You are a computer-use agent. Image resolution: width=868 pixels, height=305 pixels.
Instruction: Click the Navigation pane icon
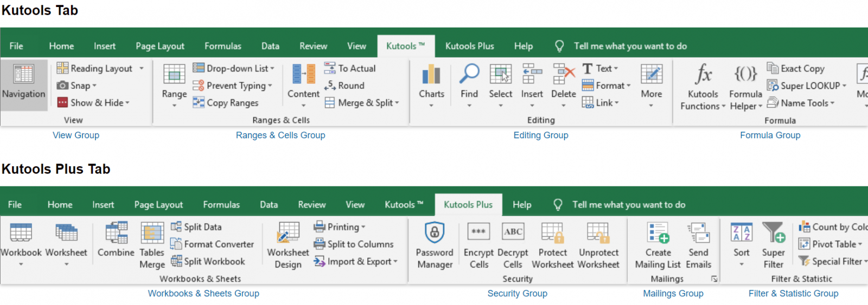coord(23,75)
